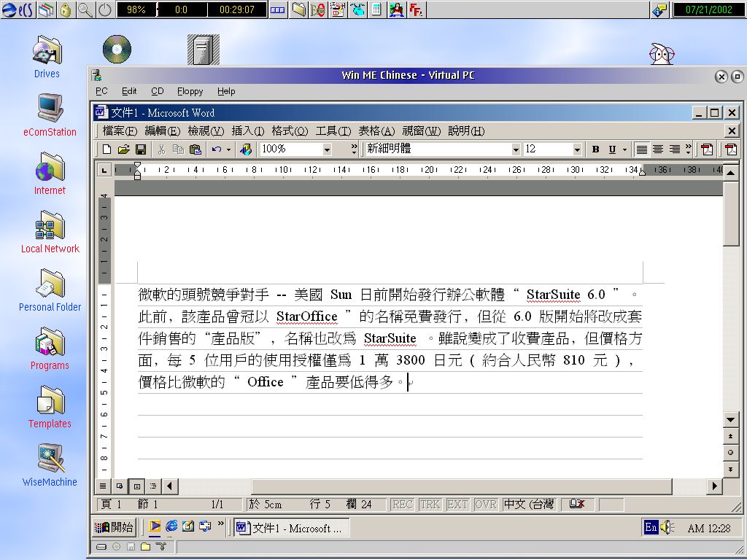747x560 pixels.
Task: Switch to web layout view button
Action: click(x=120, y=486)
